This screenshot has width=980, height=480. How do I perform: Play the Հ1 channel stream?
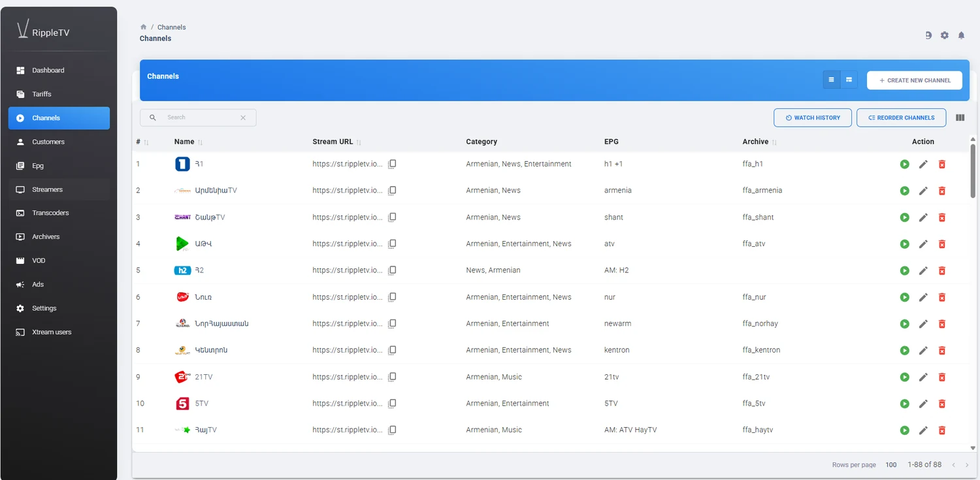(x=904, y=164)
